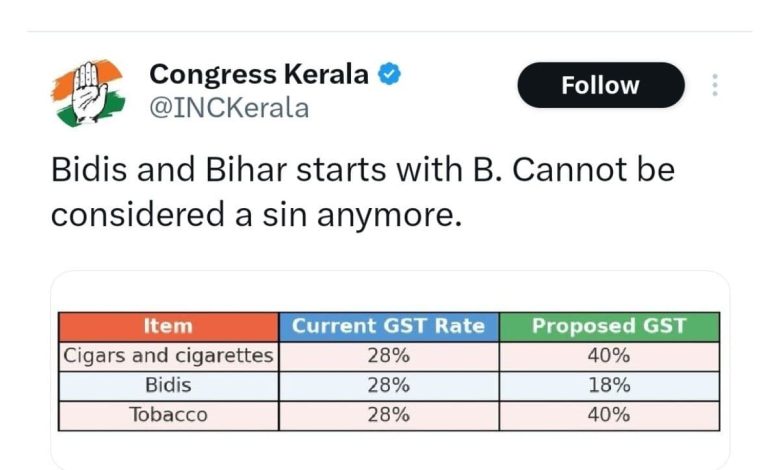The width and height of the screenshot is (780, 470).
Task: Click proposed 40% for Cigars and cigarettes
Action: tap(609, 355)
